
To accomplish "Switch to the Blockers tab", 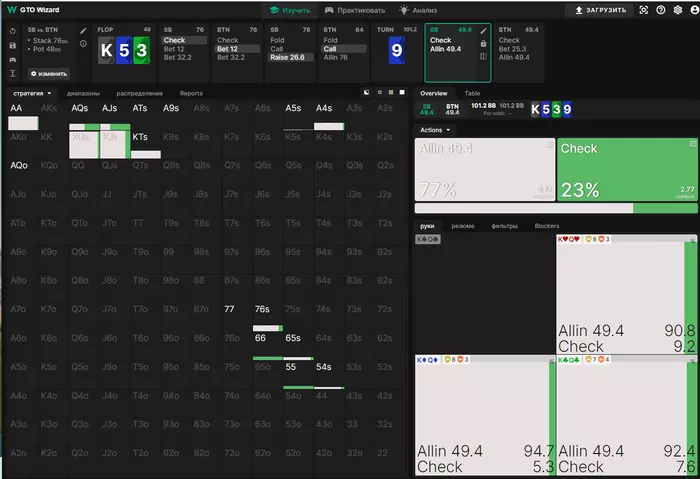I will click(x=547, y=226).
